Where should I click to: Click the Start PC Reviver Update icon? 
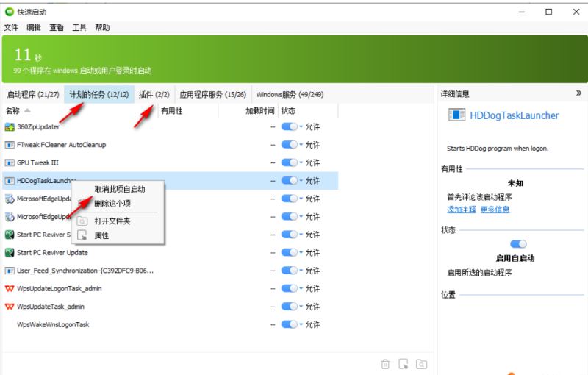[x=10, y=252]
